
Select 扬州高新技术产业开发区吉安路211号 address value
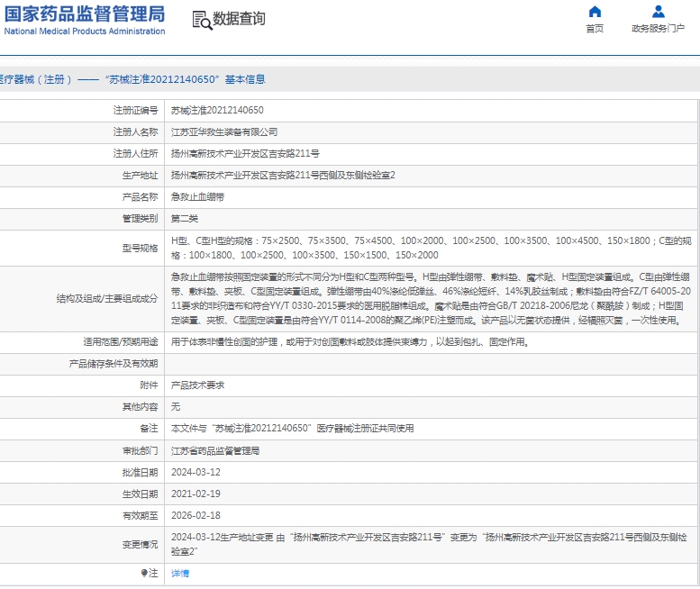pyautogui.click(x=245, y=153)
